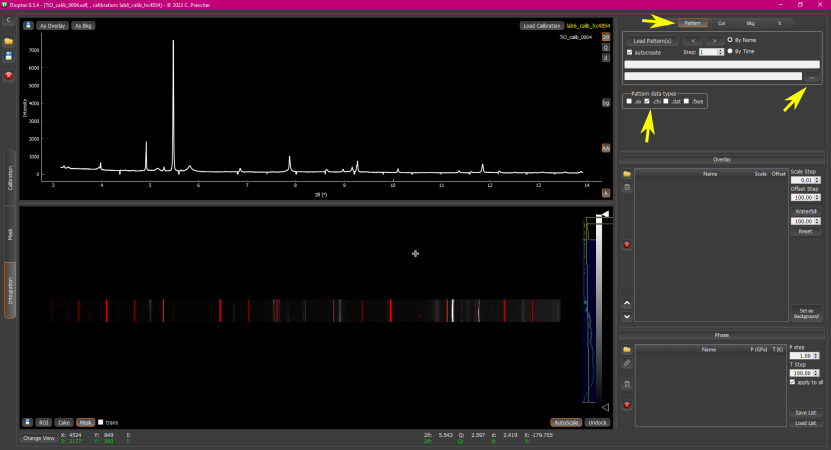831x450 pixels.
Task: Click lower histogram level triangle handle
Action: click(605, 407)
